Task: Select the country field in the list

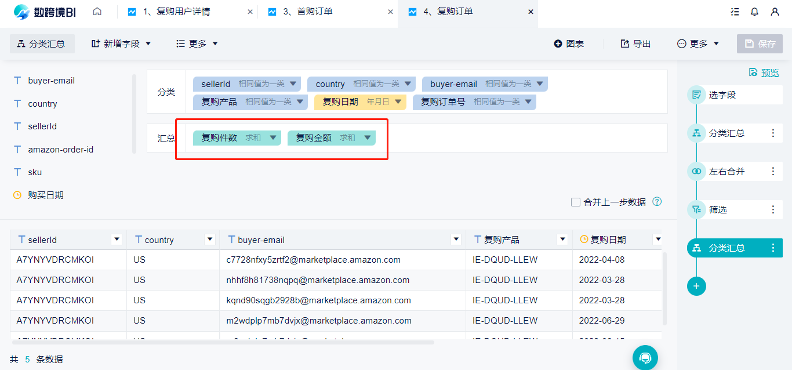Action: click(42, 103)
